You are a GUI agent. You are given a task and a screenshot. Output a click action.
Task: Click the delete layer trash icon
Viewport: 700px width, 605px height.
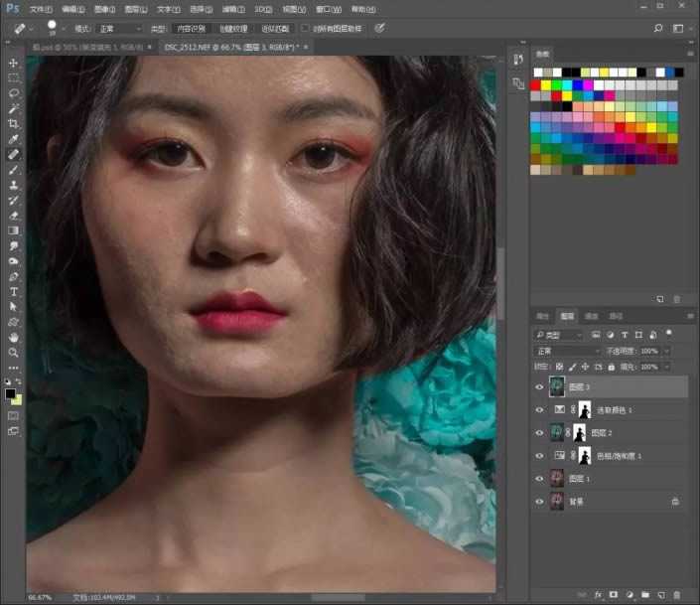click(x=678, y=596)
